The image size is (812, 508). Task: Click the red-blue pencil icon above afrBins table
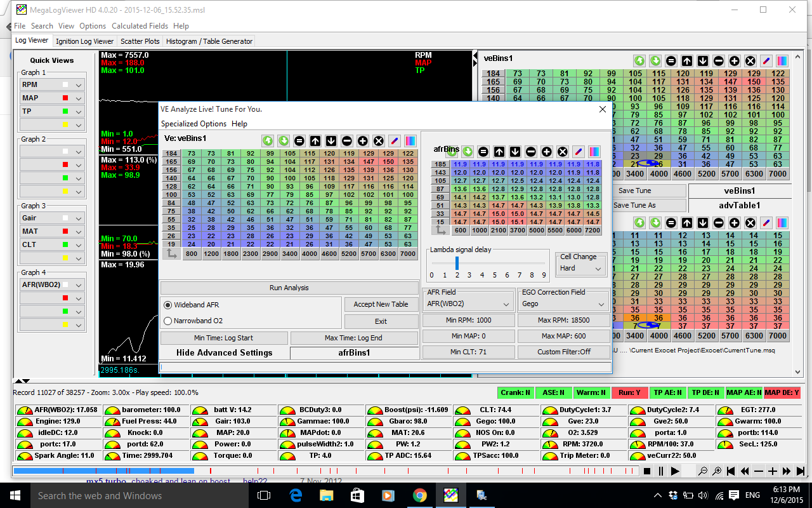tap(578, 152)
